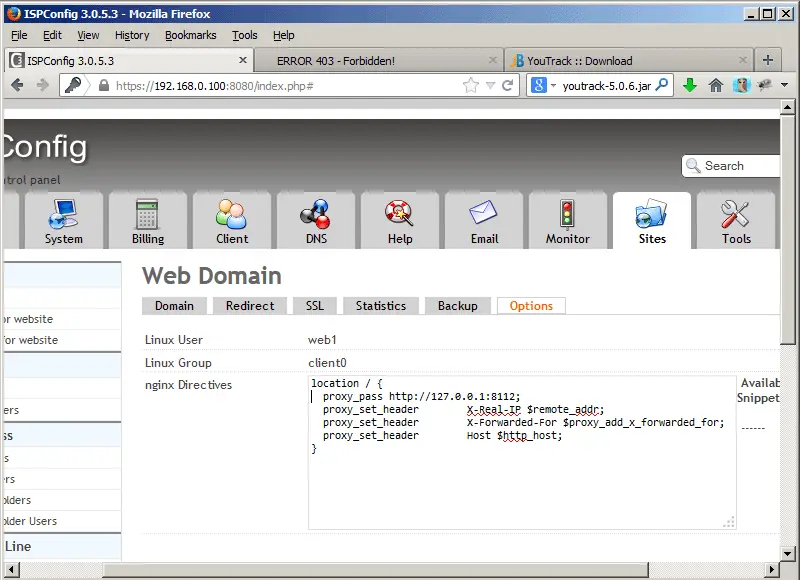Close the ISPConfig 3.0.5.3 tab
This screenshot has height=580, width=800.
tap(243, 60)
